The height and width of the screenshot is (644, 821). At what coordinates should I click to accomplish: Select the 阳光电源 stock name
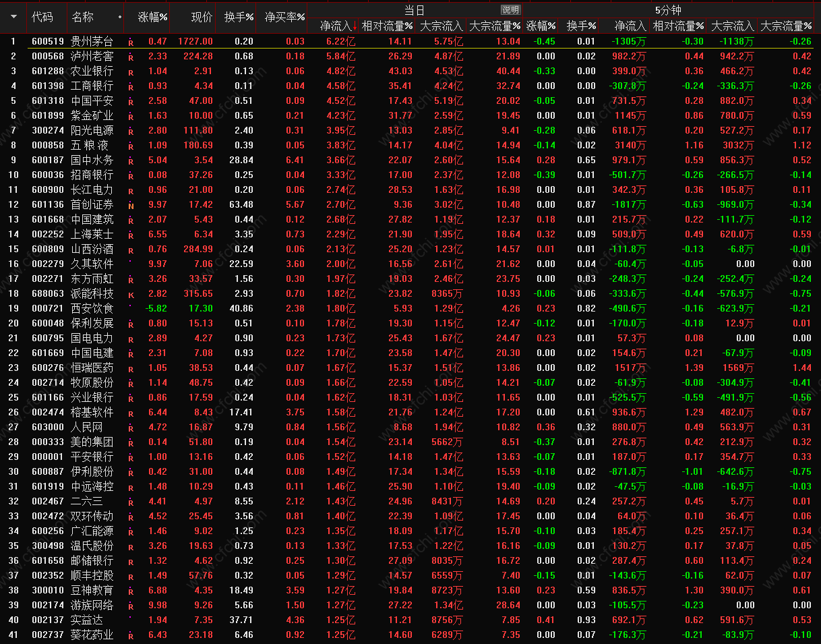pos(92,130)
